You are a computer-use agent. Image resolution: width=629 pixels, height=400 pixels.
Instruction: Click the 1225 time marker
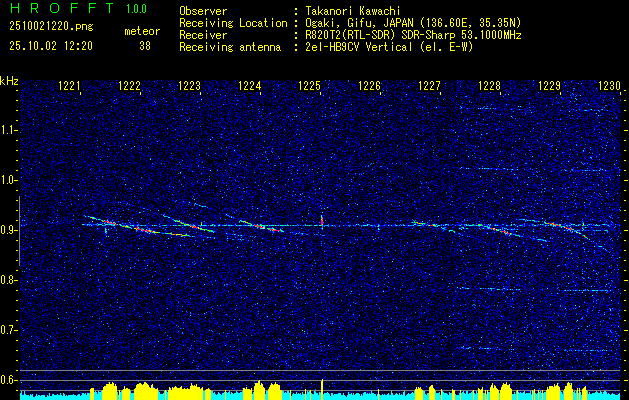tap(309, 86)
